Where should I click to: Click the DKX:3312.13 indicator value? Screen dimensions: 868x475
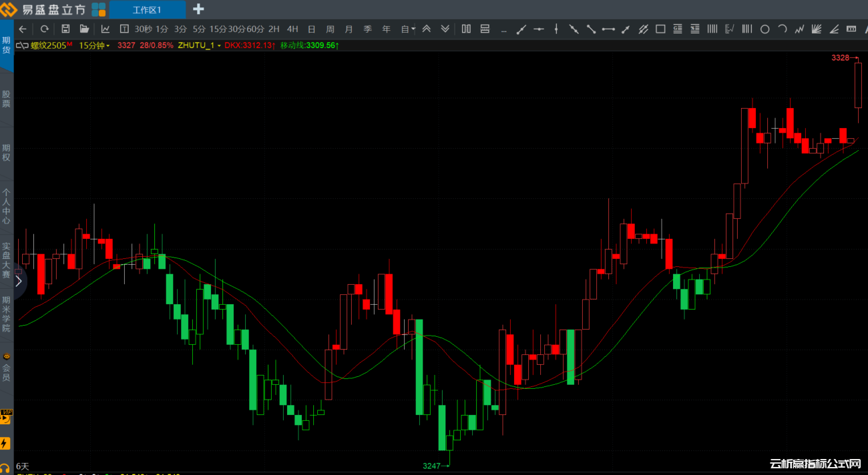click(250, 45)
